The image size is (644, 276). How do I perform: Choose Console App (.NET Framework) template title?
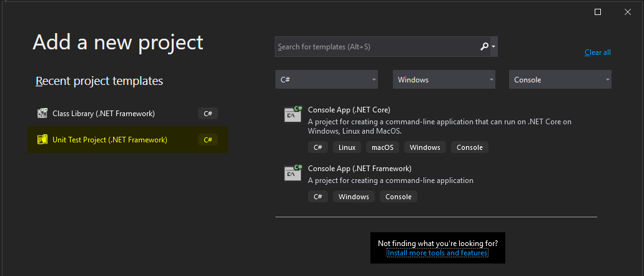(x=360, y=168)
